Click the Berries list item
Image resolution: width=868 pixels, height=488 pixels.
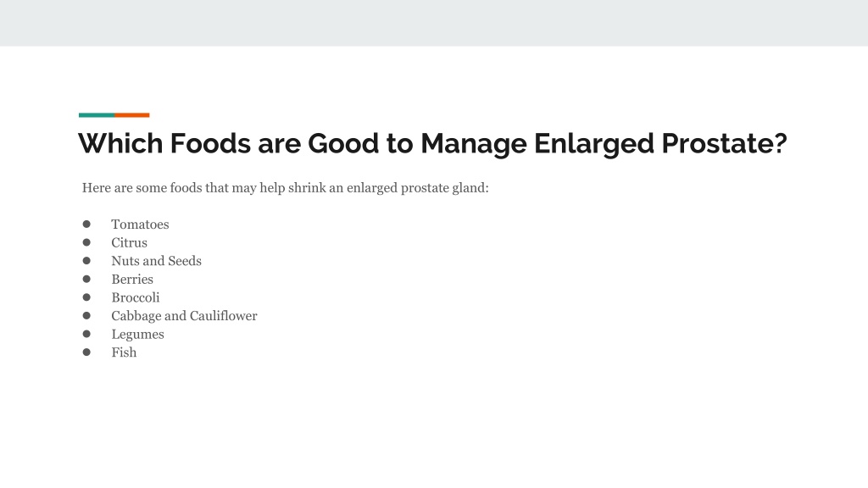132,279
